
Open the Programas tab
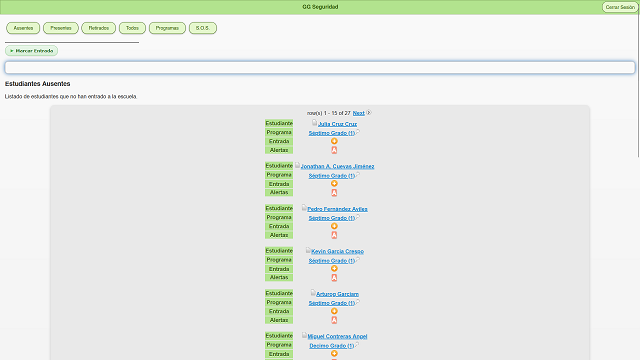coord(167,28)
